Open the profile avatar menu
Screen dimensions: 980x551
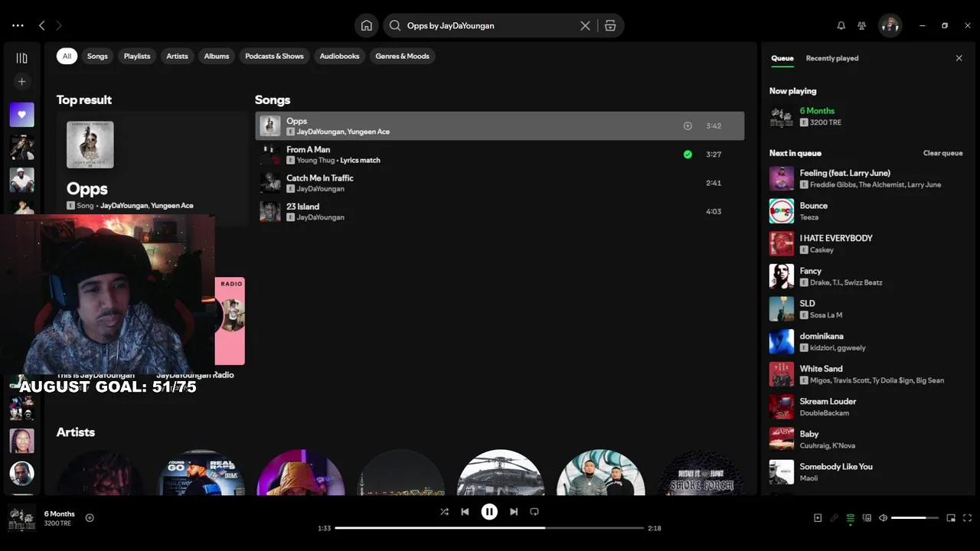click(x=890, y=25)
